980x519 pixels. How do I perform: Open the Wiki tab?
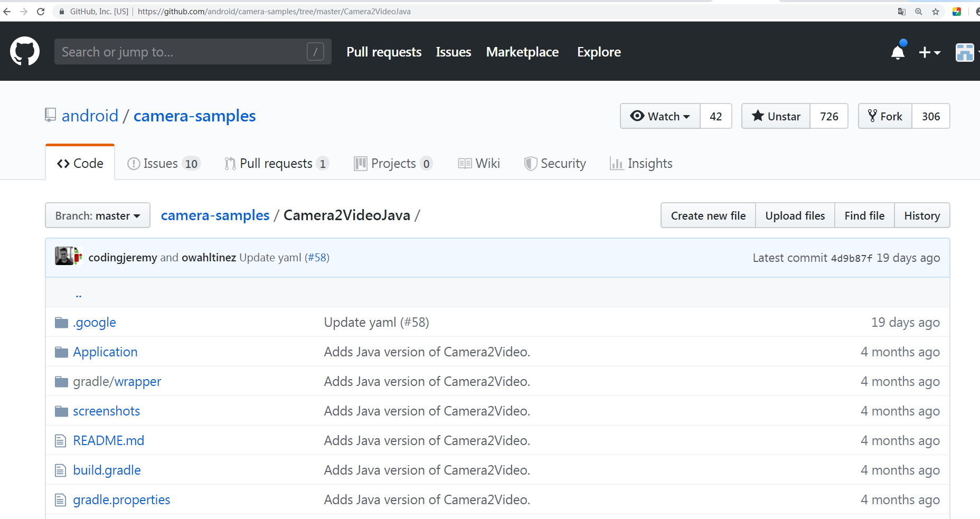point(479,164)
